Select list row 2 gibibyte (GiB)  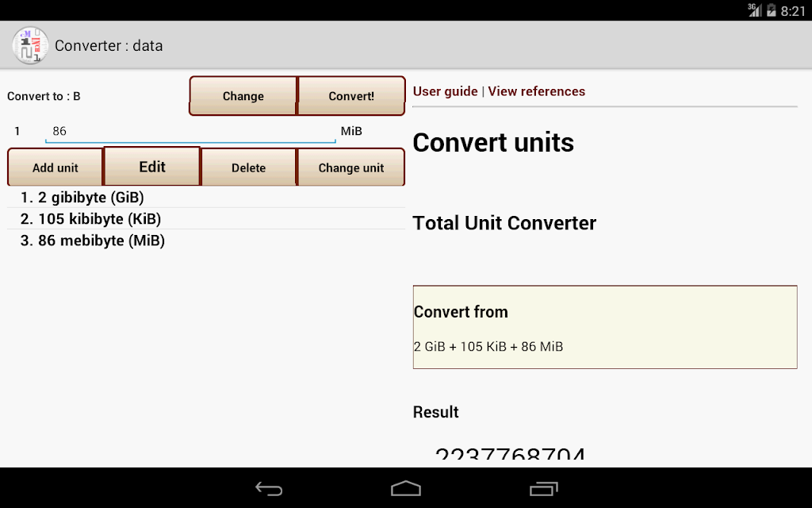[x=206, y=197]
